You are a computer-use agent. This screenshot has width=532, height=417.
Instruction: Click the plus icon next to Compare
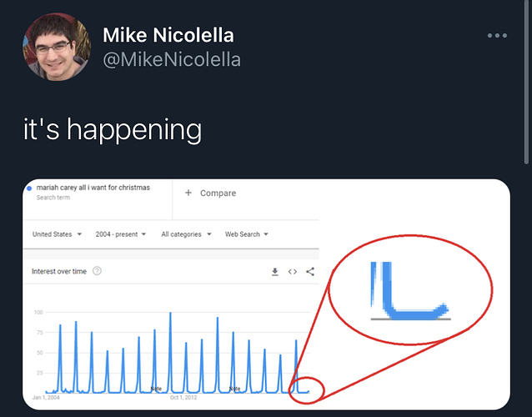point(188,193)
